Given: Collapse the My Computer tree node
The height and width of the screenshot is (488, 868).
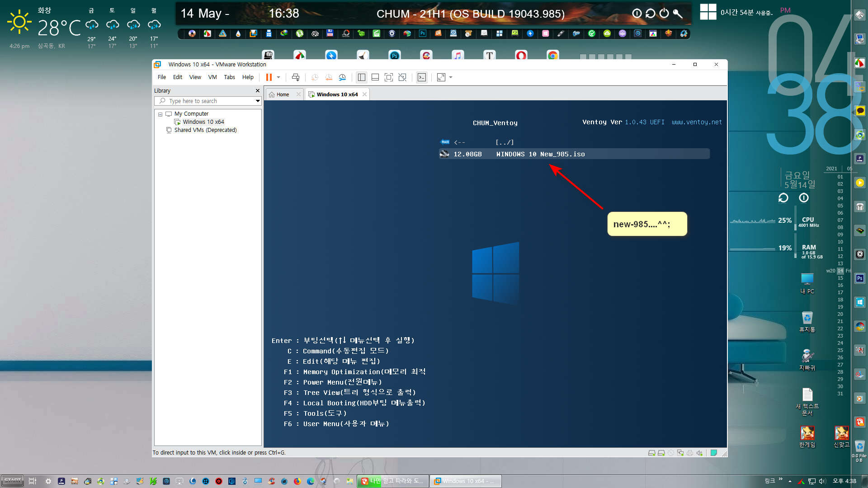Looking at the screenshot, I should coord(160,114).
